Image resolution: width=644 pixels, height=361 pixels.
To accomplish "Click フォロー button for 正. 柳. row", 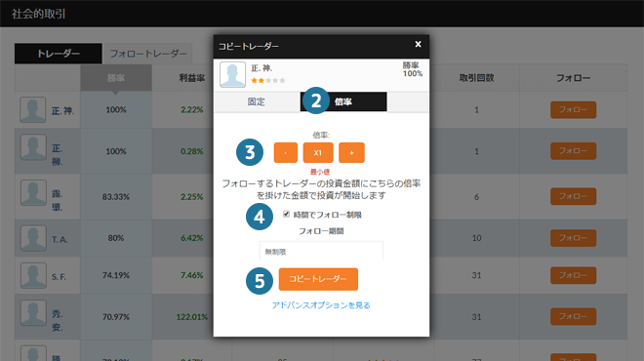I will [573, 150].
